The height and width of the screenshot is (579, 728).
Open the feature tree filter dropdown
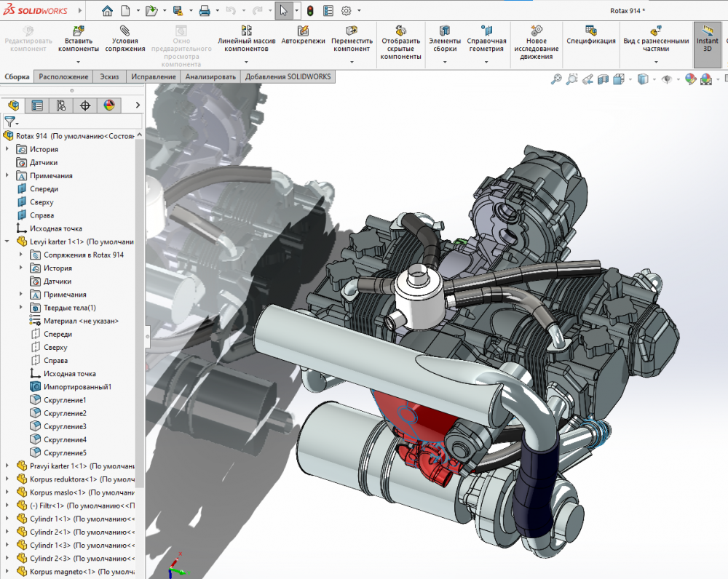coord(11,121)
